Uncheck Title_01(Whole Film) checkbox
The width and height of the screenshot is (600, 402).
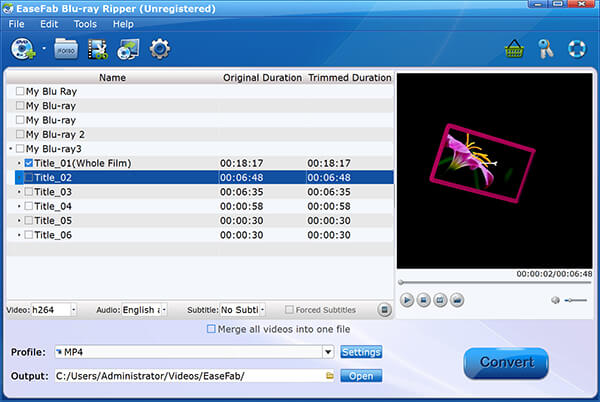(28, 163)
